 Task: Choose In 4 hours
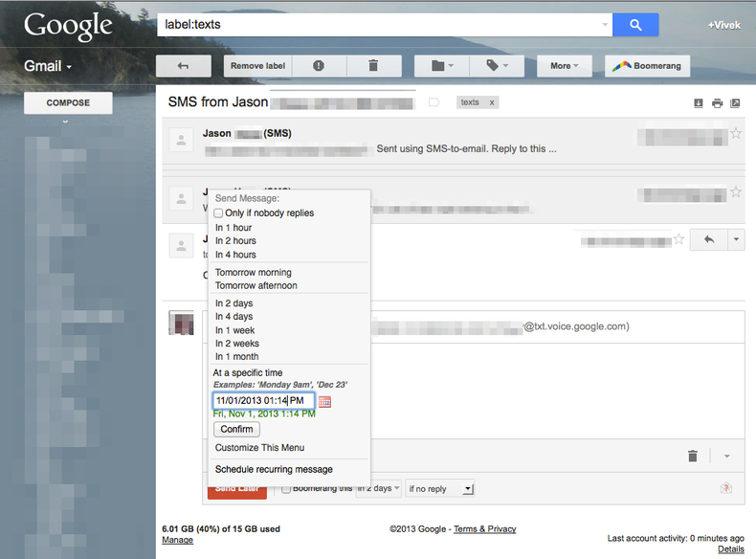tap(235, 255)
